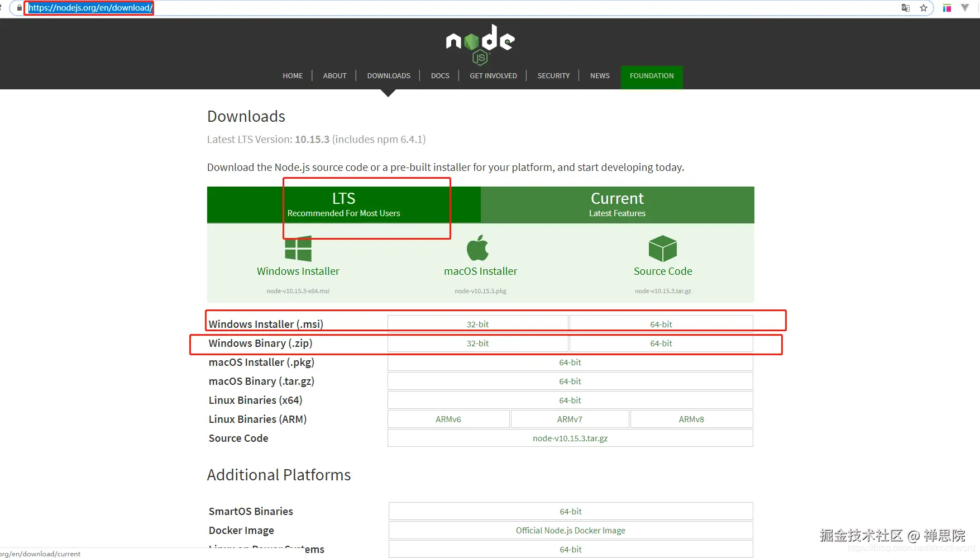This screenshot has width=980, height=558.
Task: Click the Node.js logo in the header
Action: click(480, 44)
